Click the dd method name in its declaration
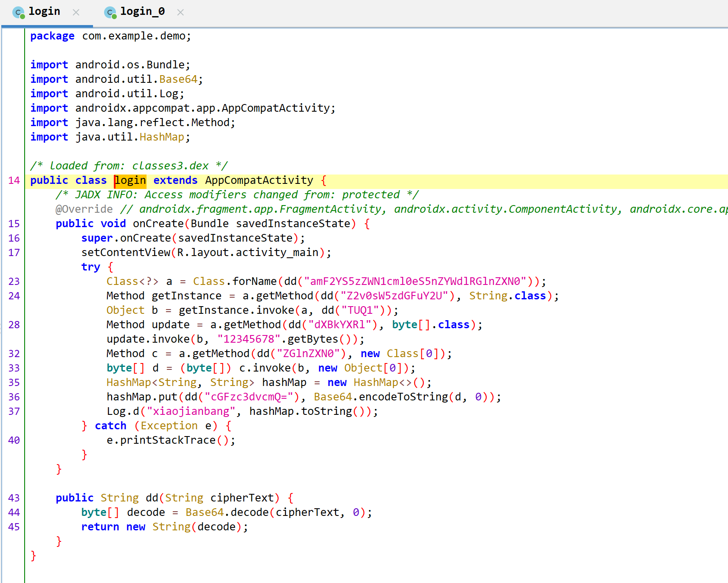The width and height of the screenshot is (728, 583). (x=152, y=498)
